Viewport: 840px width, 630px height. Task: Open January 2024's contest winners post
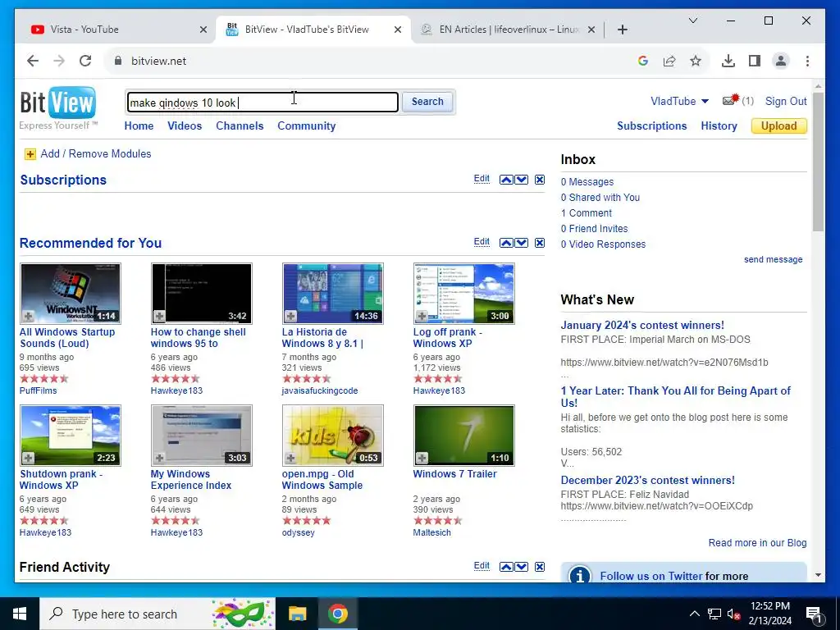pos(641,325)
